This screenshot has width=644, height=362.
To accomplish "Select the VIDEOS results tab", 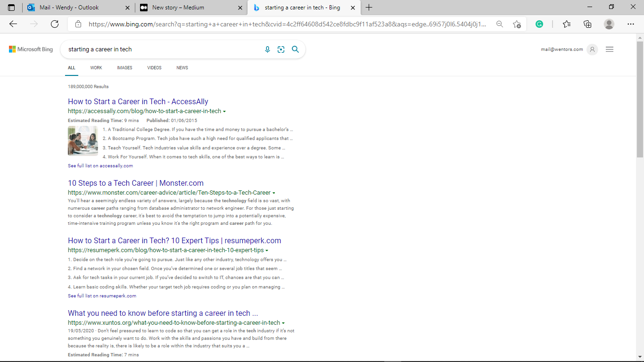I will [x=154, y=68].
